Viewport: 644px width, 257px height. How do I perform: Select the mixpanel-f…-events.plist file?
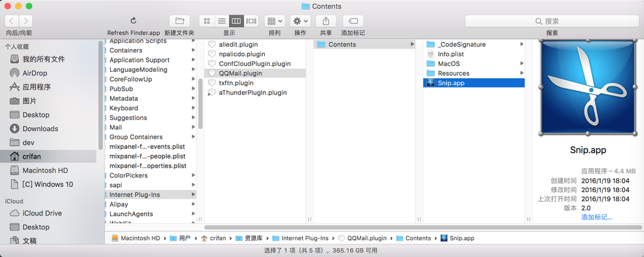pyautogui.click(x=151, y=146)
